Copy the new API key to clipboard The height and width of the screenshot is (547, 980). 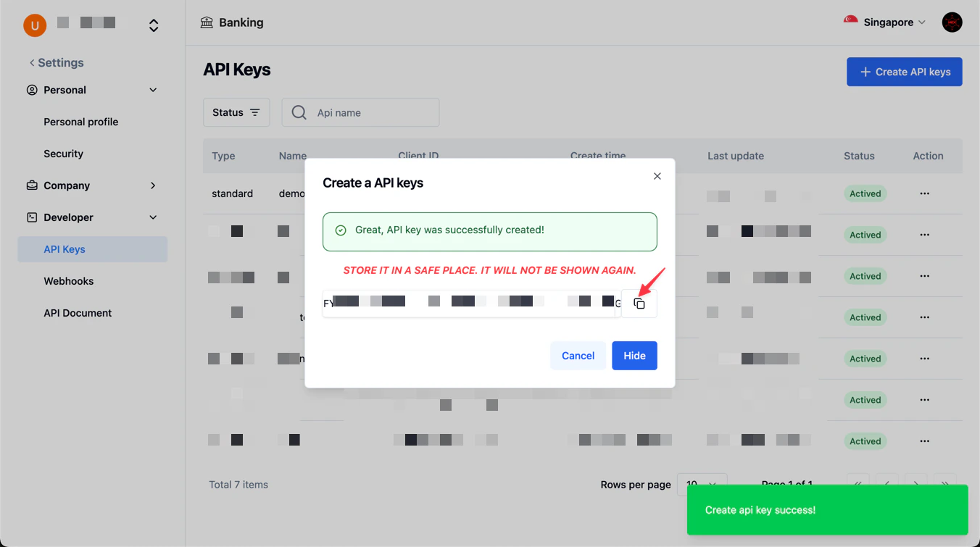pyautogui.click(x=639, y=304)
